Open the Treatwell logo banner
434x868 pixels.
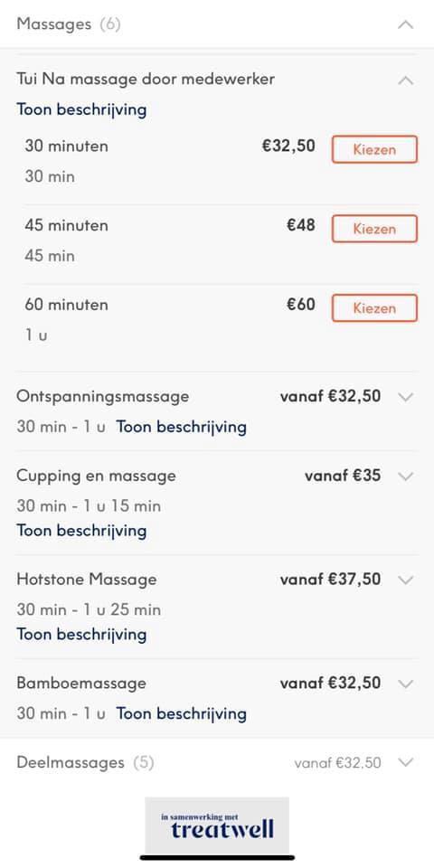coord(217,826)
